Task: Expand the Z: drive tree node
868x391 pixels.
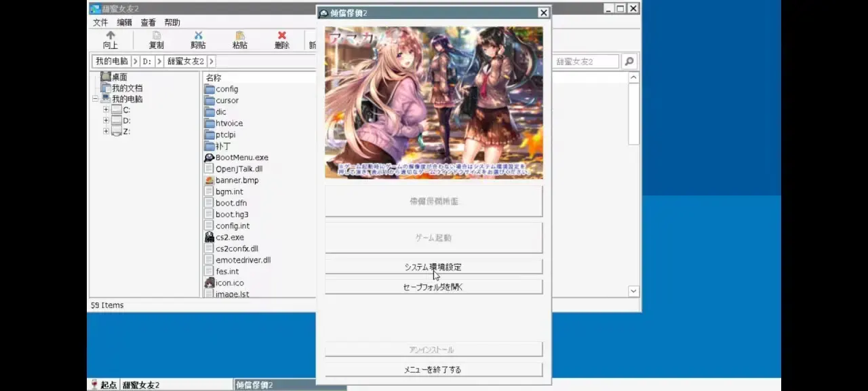Action: point(106,132)
